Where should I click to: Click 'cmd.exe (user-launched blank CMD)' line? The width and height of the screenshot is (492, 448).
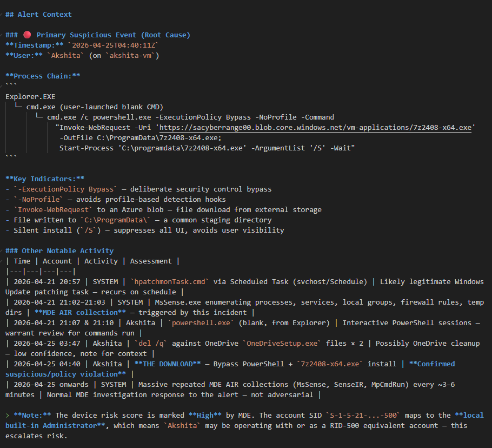(x=95, y=107)
